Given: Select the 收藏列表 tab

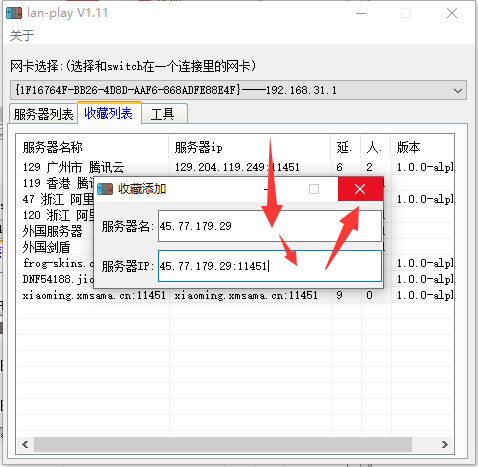Looking at the screenshot, I should (109, 113).
